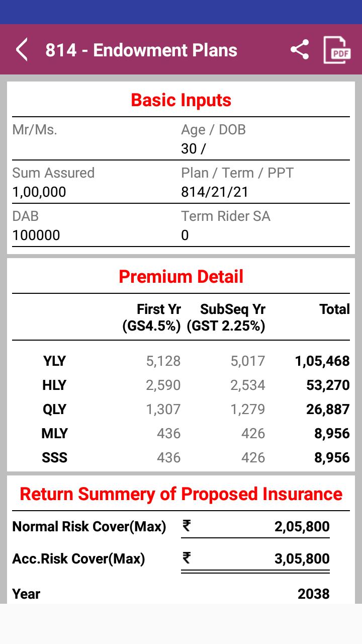The height and width of the screenshot is (644, 362).
Task: Tap the MLY premium row label
Action: (x=54, y=434)
